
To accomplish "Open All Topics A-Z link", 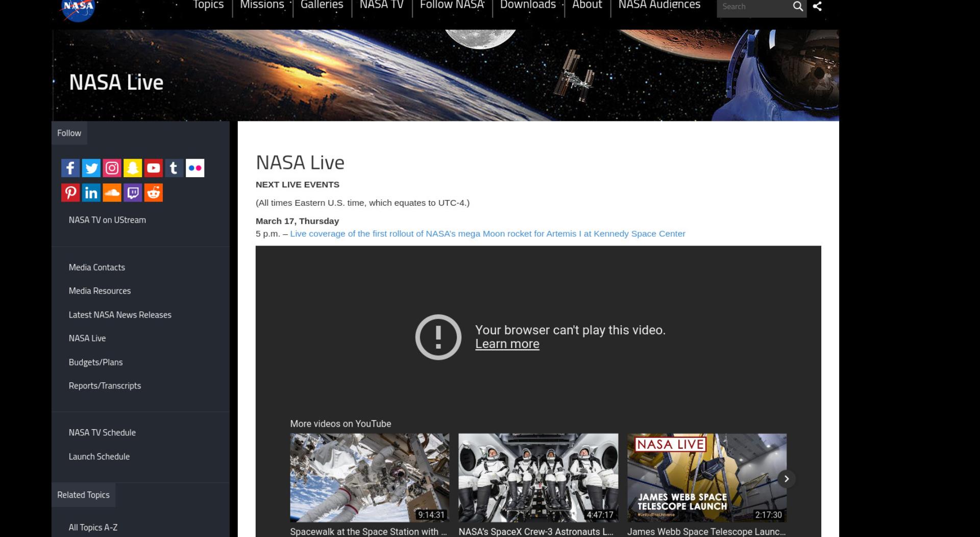I will [x=93, y=528].
